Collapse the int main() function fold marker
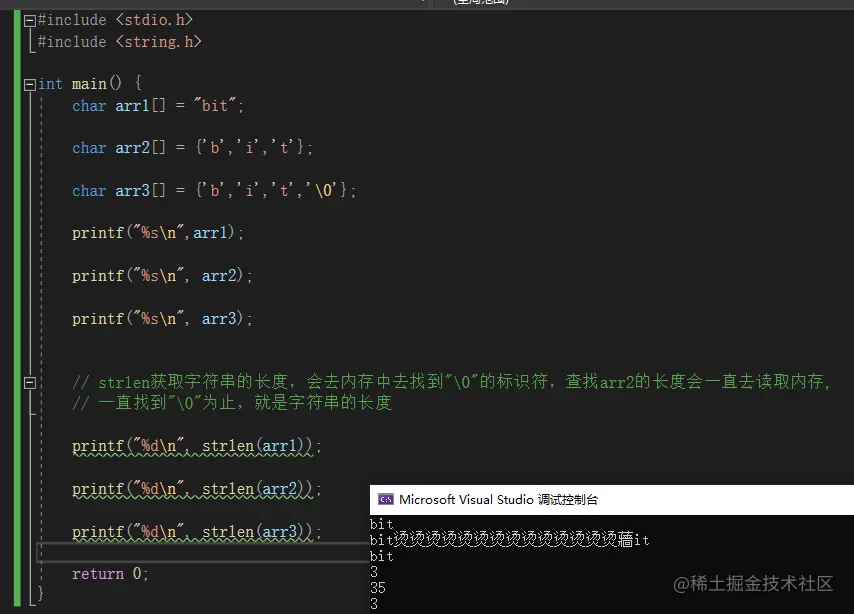The image size is (854, 614). 30,84
